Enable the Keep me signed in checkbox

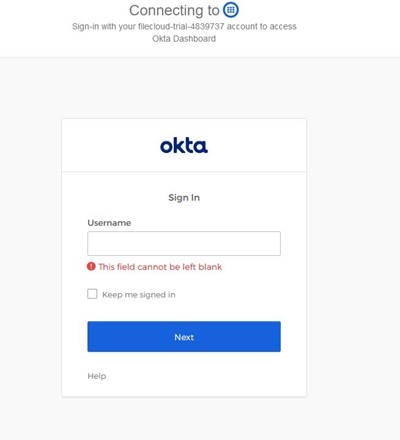pyautogui.click(x=92, y=294)
